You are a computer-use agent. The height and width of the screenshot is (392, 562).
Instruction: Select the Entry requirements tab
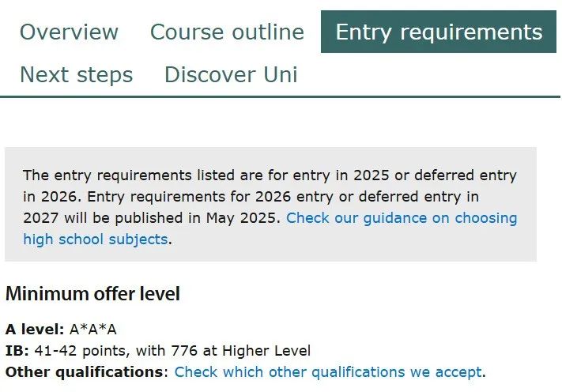(439, 32)
